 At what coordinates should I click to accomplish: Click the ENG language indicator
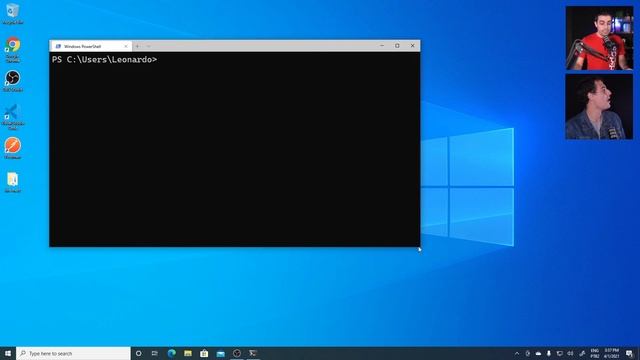595,353
